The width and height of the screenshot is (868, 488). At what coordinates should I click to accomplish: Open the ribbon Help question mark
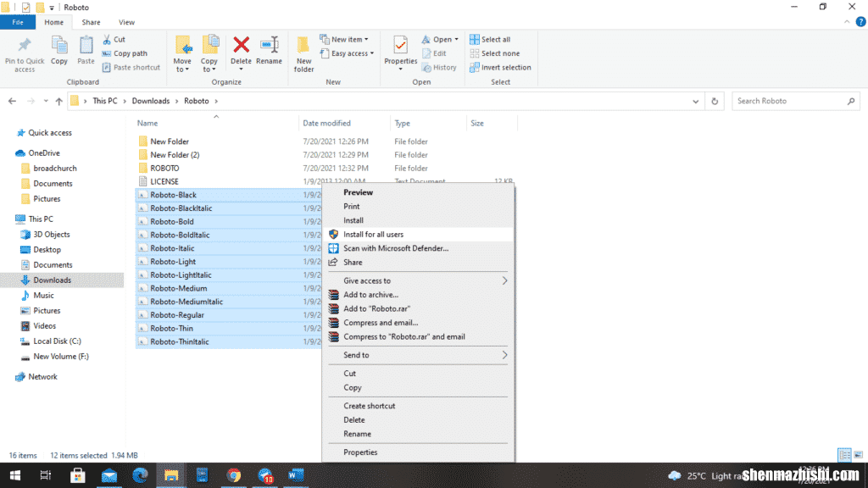[x=861, y=22]
